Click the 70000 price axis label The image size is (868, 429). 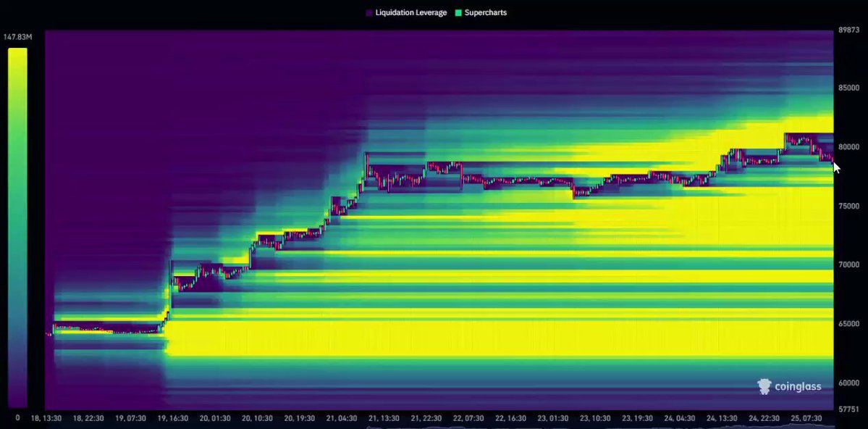[x=848, y=265]
